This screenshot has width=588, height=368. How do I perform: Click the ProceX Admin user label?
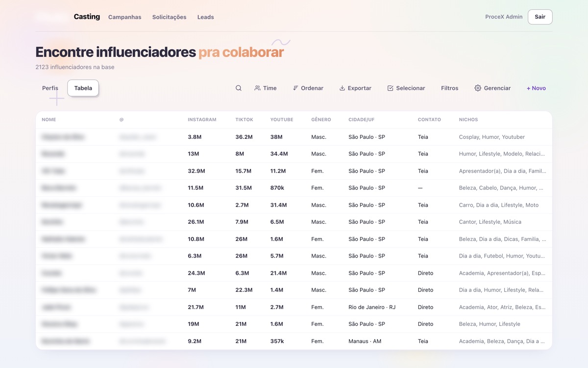[x=504, y=17]
